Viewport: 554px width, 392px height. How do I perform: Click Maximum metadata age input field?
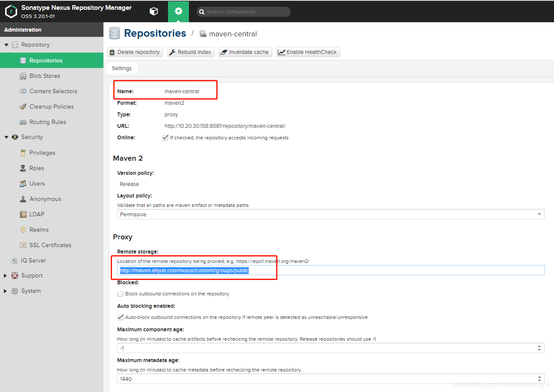pos(327,379)
